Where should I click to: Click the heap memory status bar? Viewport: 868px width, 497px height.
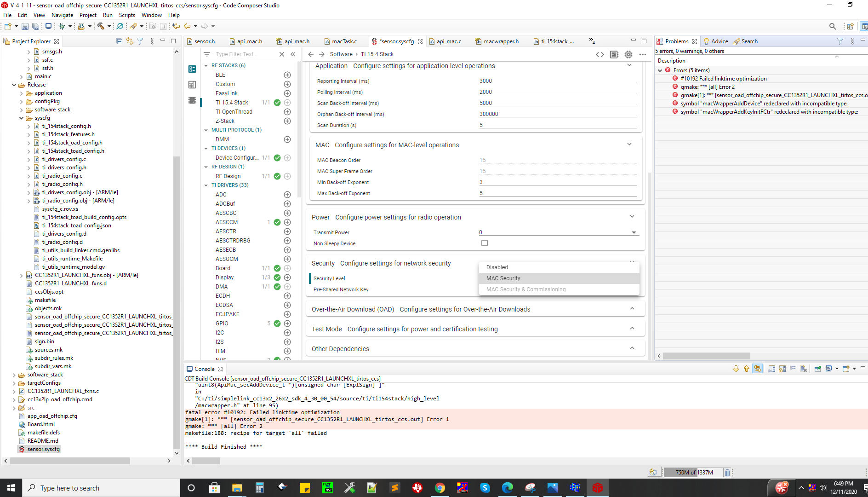coord(694,473)
